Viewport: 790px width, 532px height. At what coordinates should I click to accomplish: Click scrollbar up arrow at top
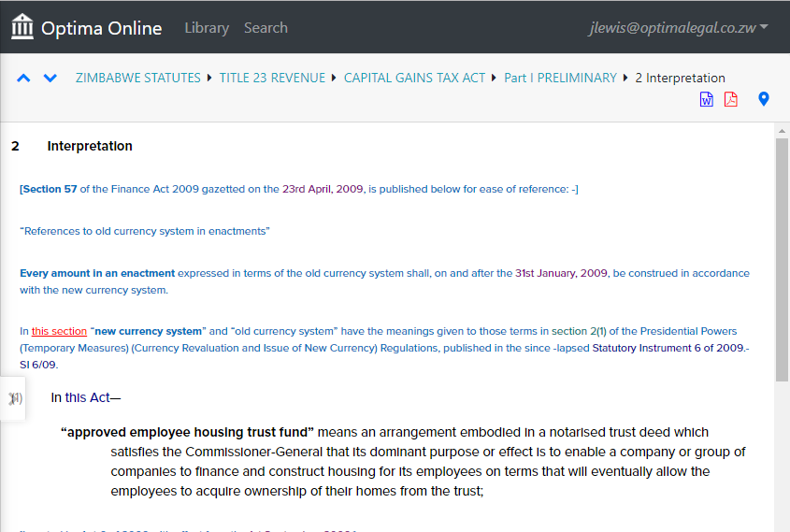pyautogui.click(x=782, y=131)
